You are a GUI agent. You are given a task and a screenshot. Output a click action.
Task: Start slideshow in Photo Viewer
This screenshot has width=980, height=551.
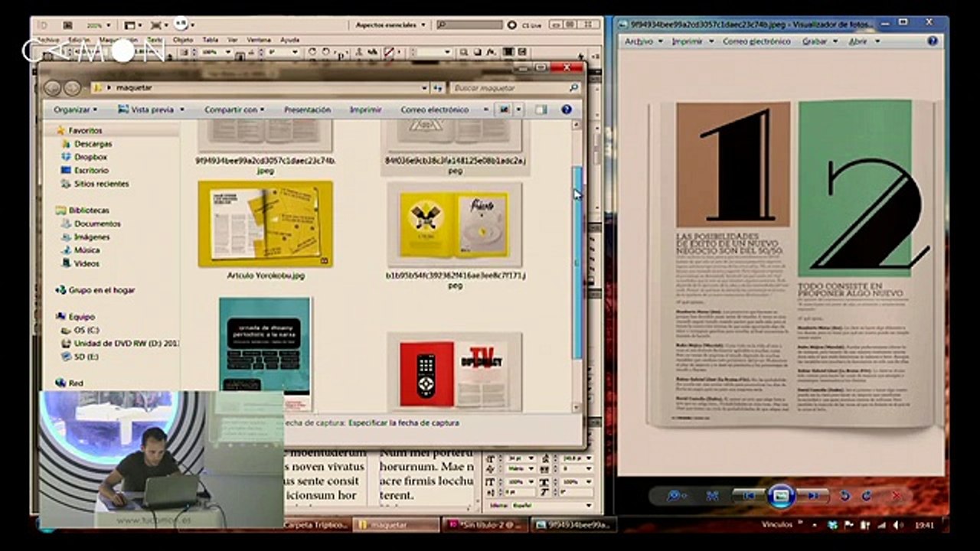click(780, 495)
